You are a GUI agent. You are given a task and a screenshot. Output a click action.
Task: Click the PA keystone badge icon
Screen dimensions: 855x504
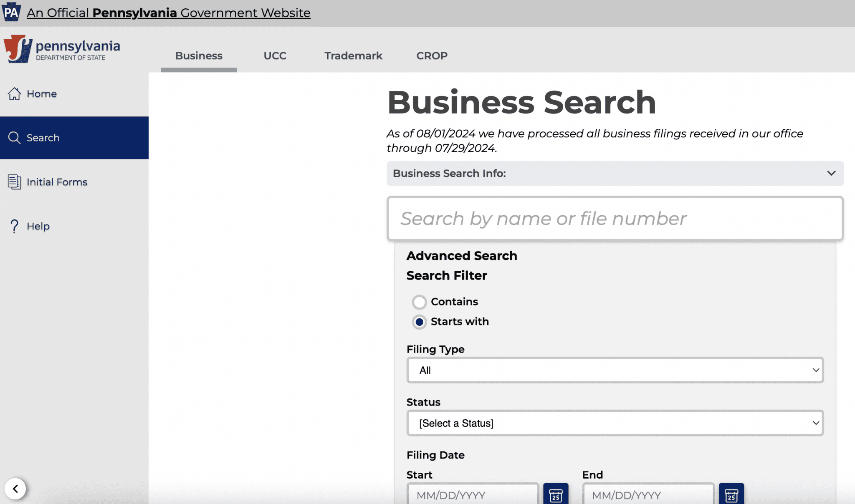[x=11, y=12]
